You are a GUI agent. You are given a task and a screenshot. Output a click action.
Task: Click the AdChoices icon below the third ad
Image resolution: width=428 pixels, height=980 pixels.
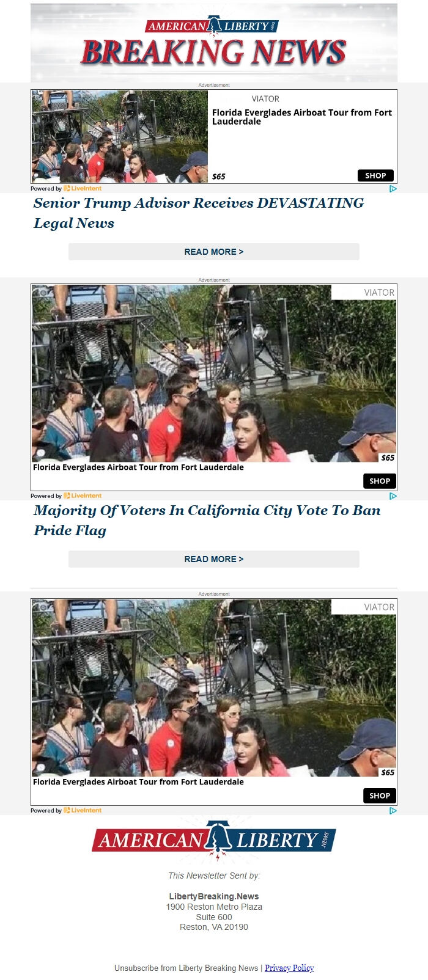point(393,811)
